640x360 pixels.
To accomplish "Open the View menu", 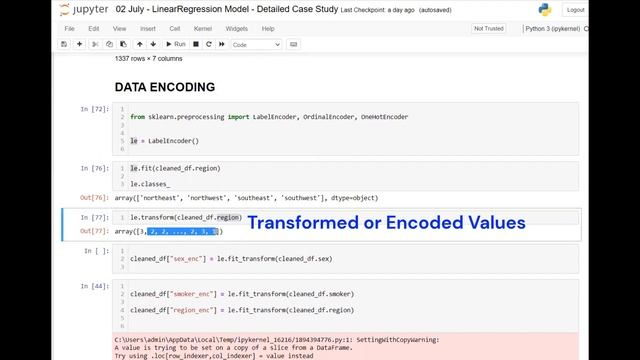I will click(119, 29).
